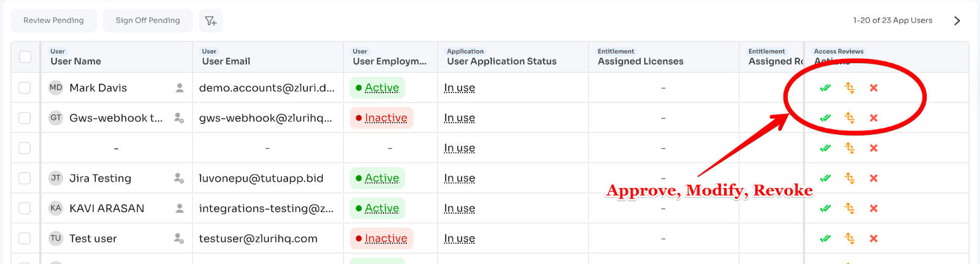Image resolution: width=980 pixels, height=264 pixels.
Task: Modify access for Jira Testing
Action: pyautogui.click(x=850, y=178)
